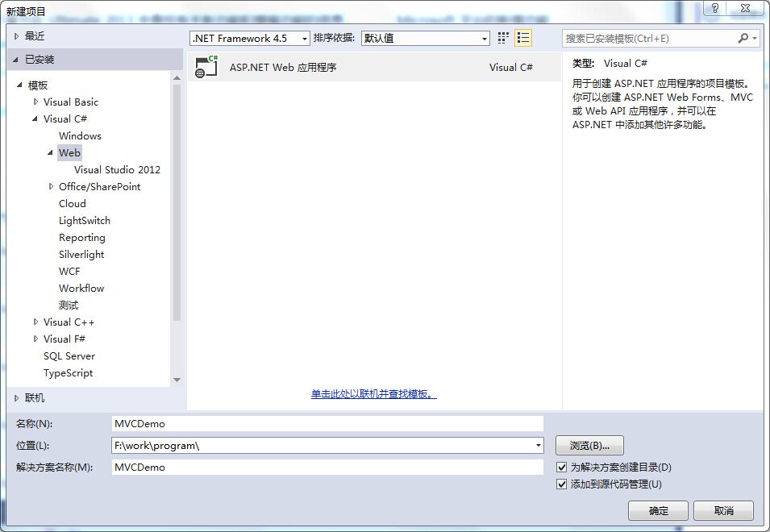This screenshot has height=532, width=770.
Task: Select the Visual F# label
Action: 65,339
